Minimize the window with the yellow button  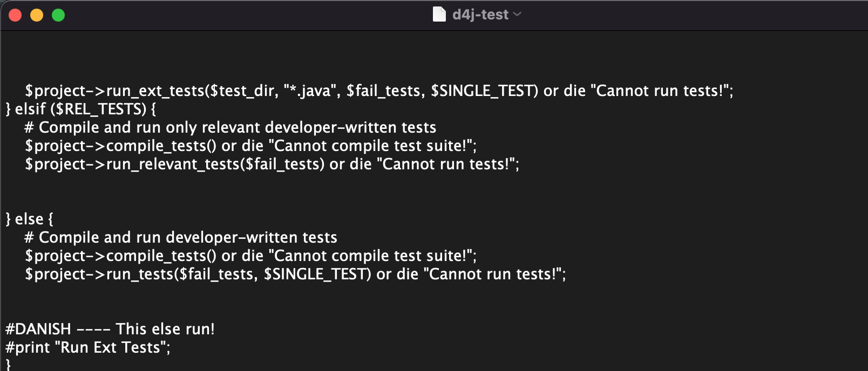click(x=37, y=15)
